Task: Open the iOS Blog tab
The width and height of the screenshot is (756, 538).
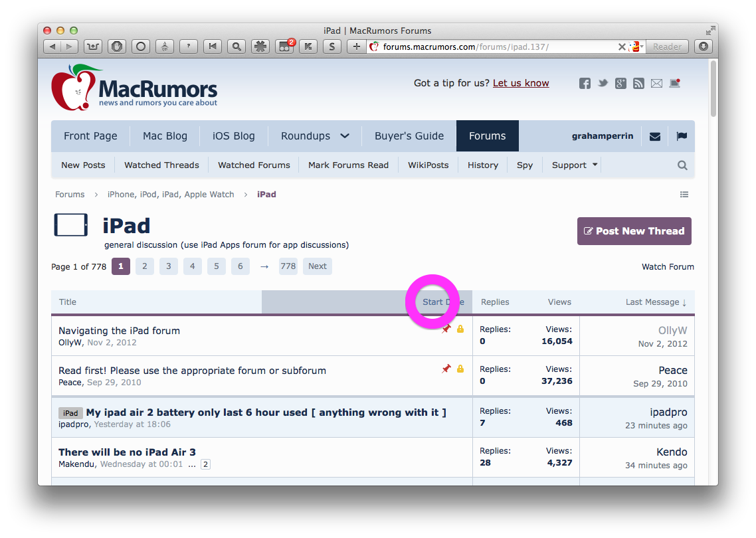Action: (234, 136)
